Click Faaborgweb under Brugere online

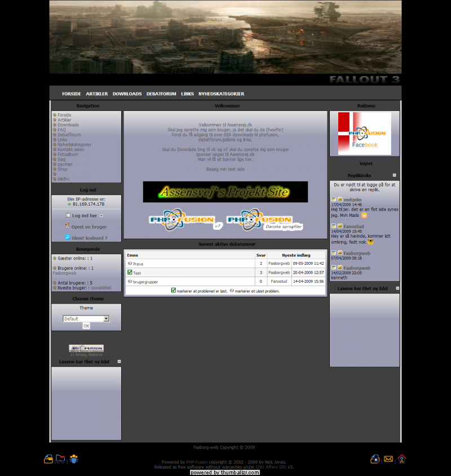[x=64, y=273]
